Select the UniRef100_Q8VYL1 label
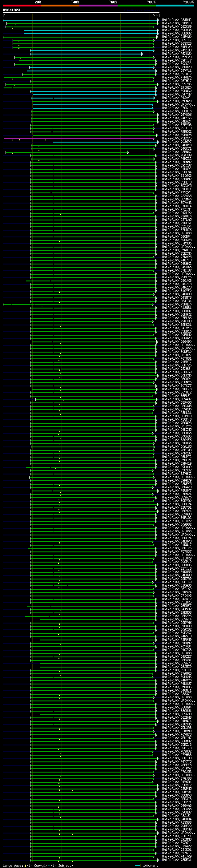 tap(177, 71)
